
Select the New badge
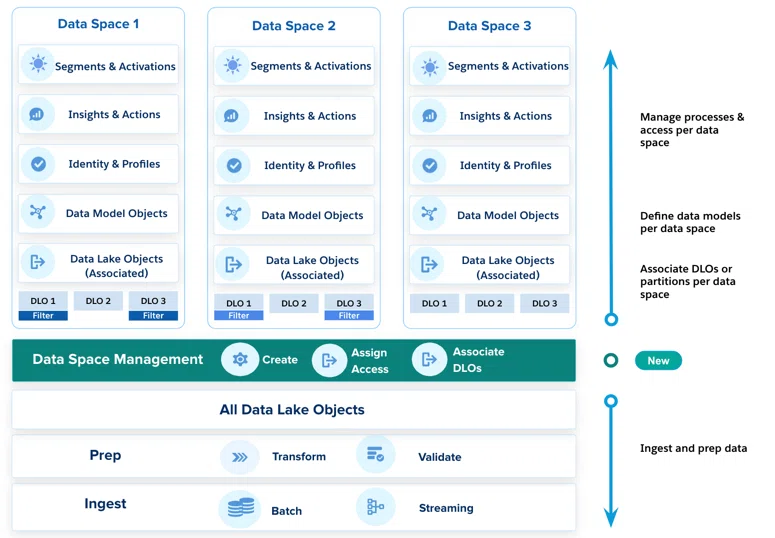click(x=658, y=360)
